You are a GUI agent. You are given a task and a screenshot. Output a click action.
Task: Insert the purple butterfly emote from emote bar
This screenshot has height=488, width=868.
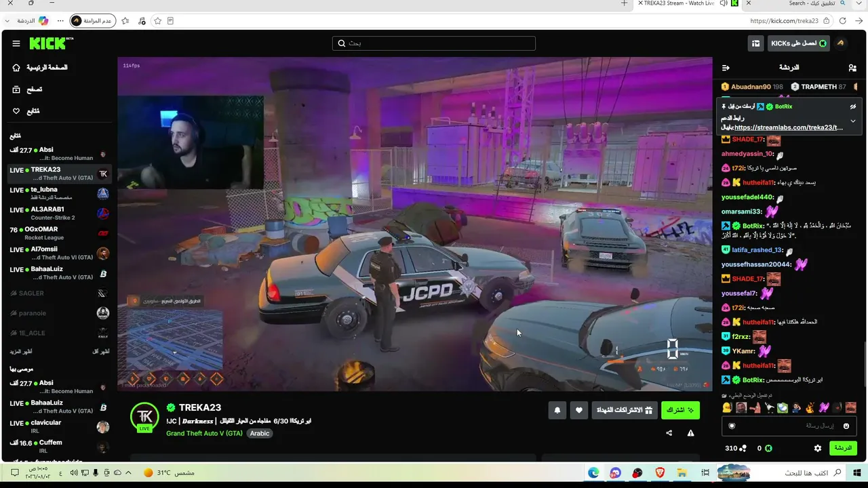click(x=824, y=408)
